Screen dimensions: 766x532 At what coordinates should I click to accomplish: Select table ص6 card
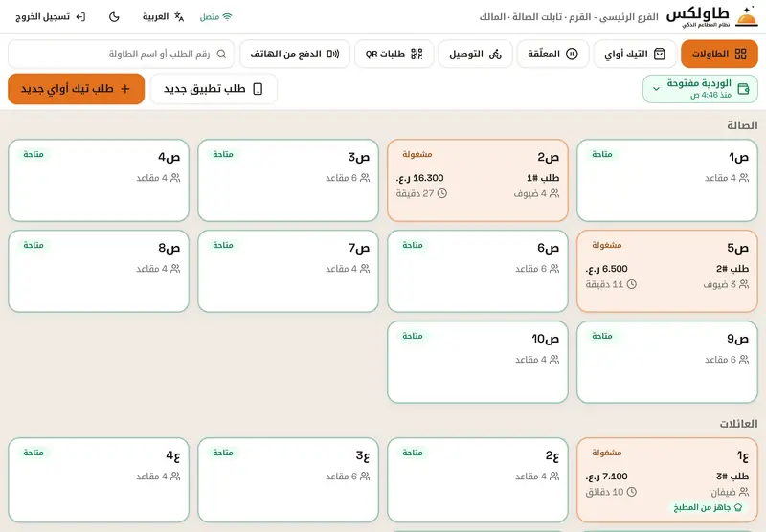point(477,271)
